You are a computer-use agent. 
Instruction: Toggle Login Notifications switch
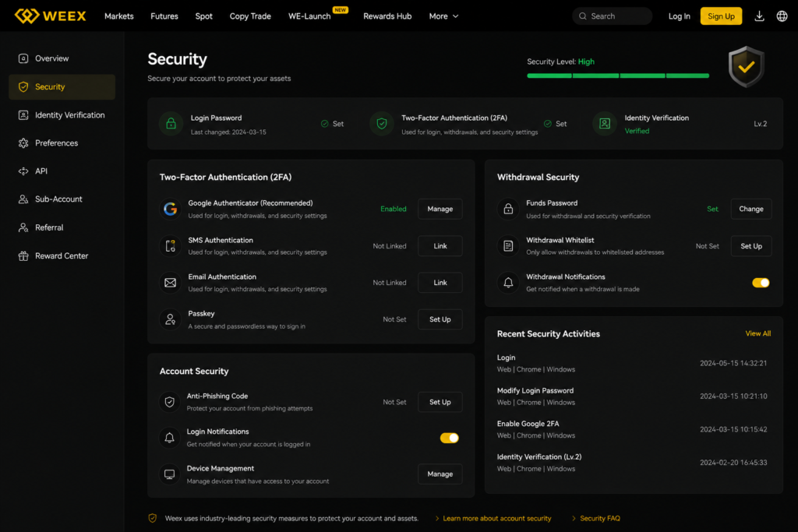(x=450, y=438)
